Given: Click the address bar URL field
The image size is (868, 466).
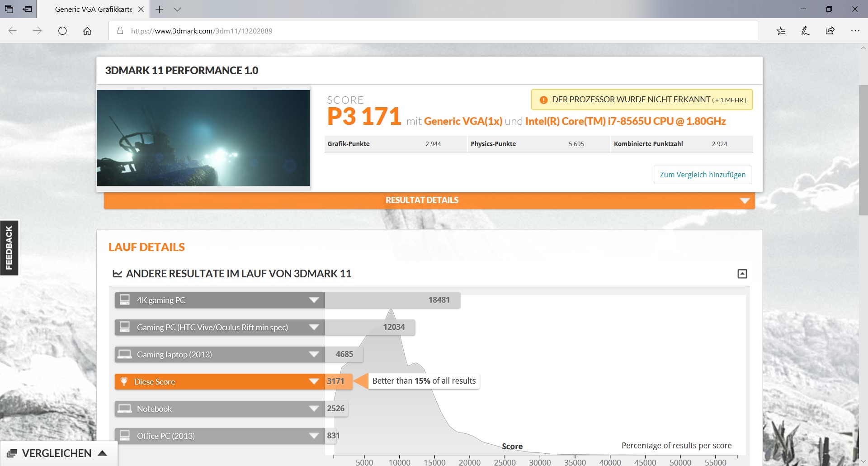Looking at the screenshot, I should [433, 31].
